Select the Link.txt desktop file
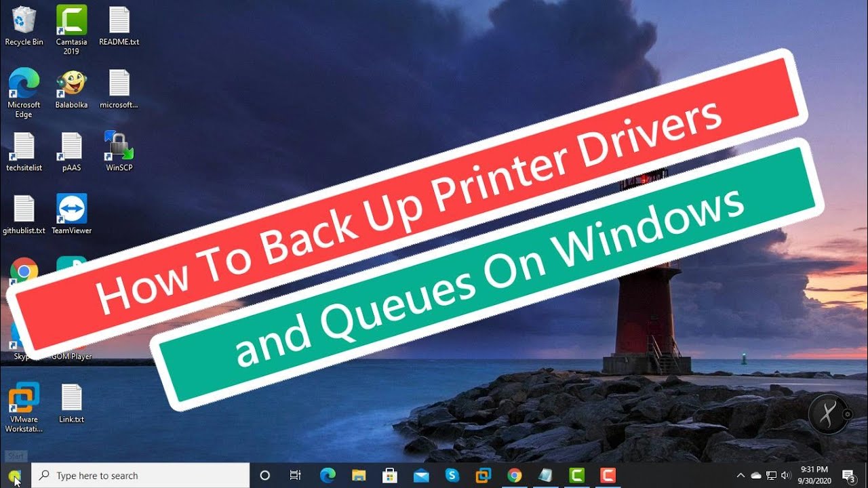The image size is (868, 488). [x=71, y=403]
